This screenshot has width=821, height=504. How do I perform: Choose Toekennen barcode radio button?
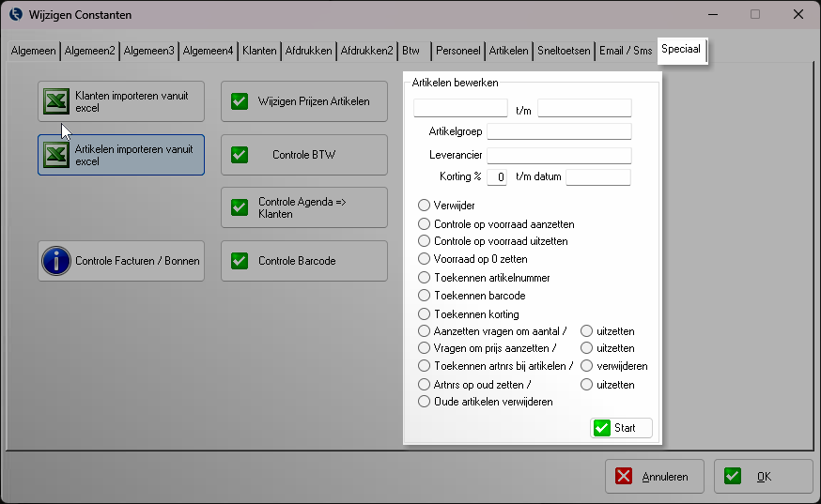425,296
